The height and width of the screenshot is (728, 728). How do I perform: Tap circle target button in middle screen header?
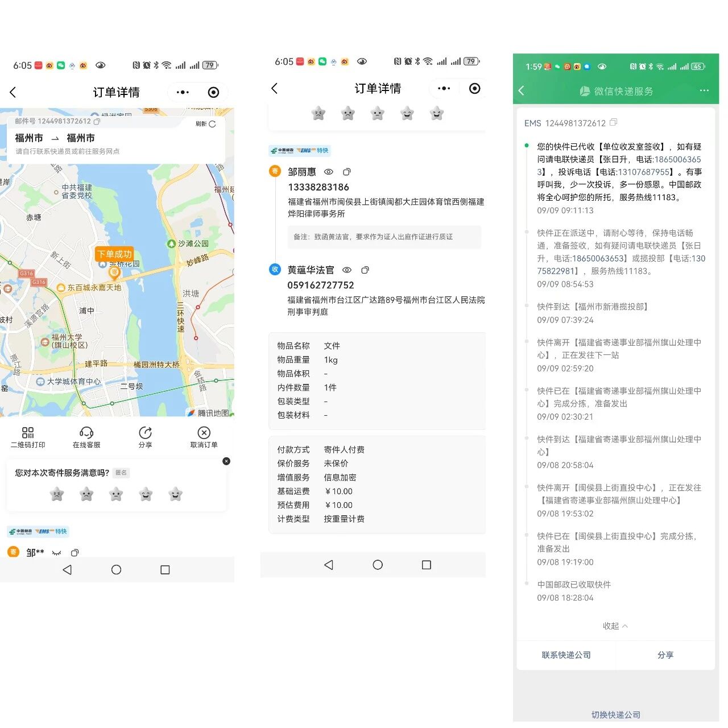pos(475,88)
